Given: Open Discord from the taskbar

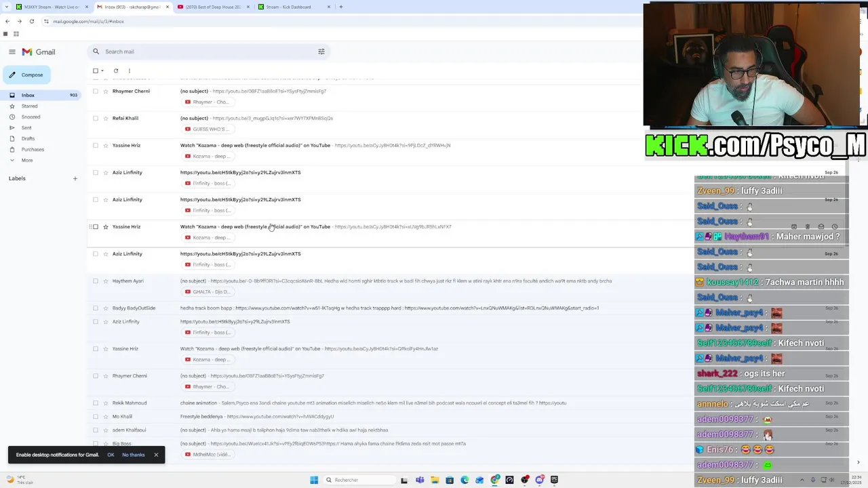Looking at the screenshot, I should point(540,480).
